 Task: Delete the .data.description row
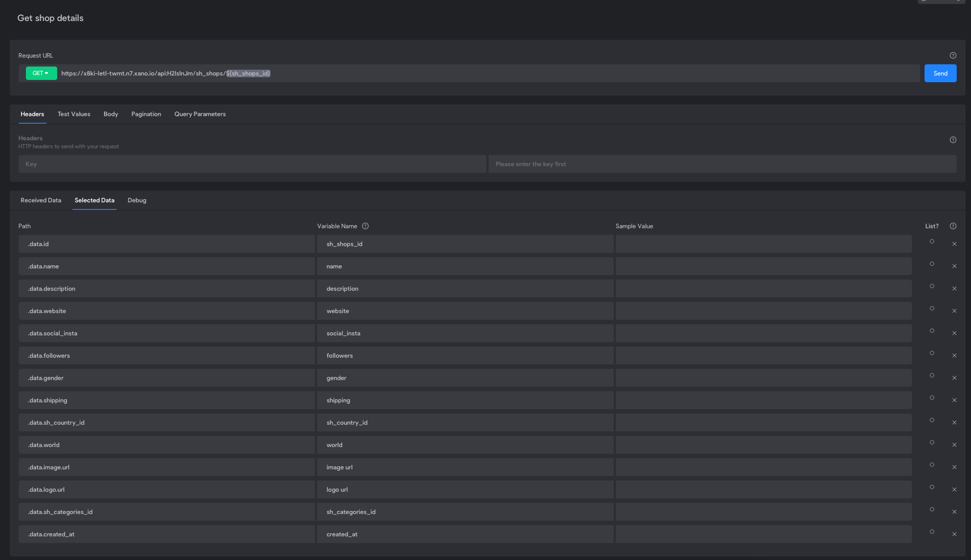[954, 288]
